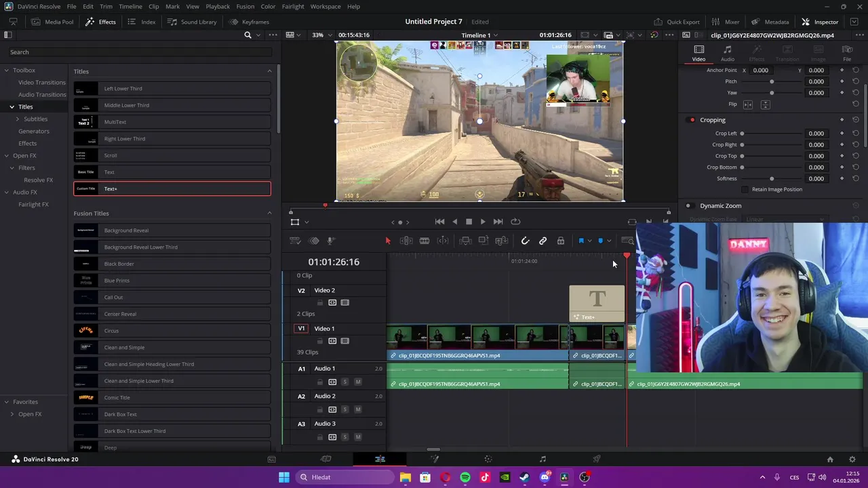The width and height of the screenshot is (868, 488).
Task: Select Video Transitions in Toolbox
Action: pos(42,82)
